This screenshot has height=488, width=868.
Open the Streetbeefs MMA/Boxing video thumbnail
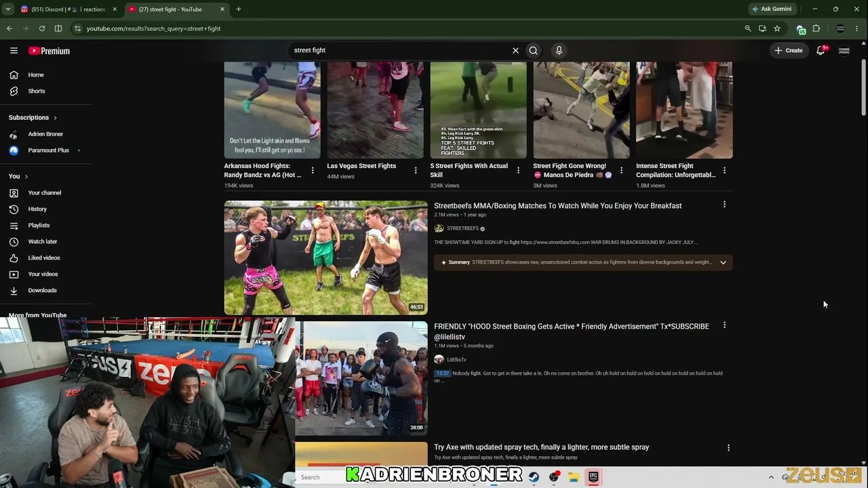326,258
